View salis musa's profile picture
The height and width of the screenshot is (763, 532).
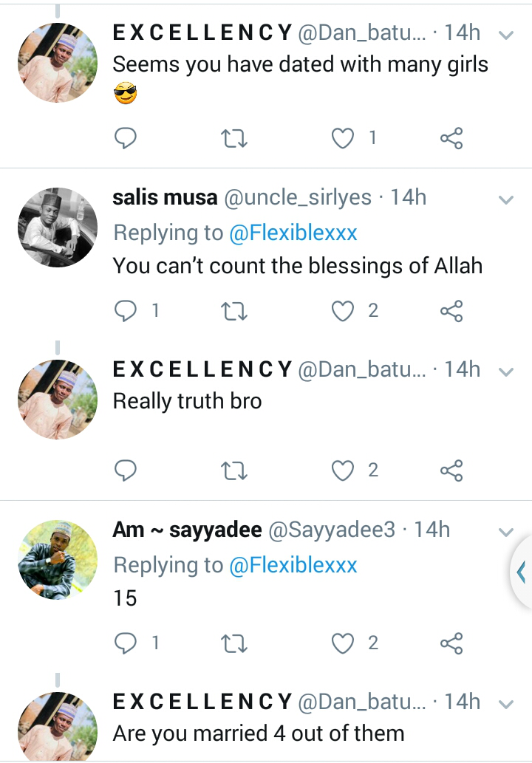(58, 227)
